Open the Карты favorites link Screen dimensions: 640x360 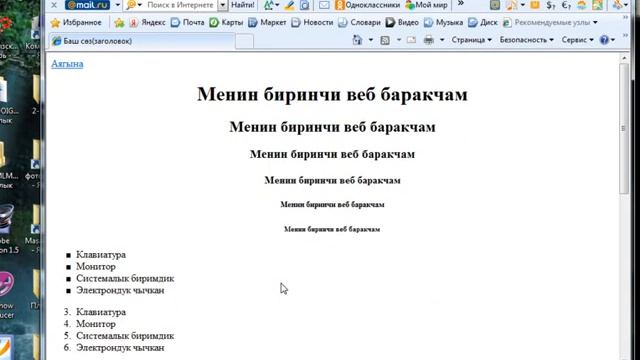click(226, 22)
